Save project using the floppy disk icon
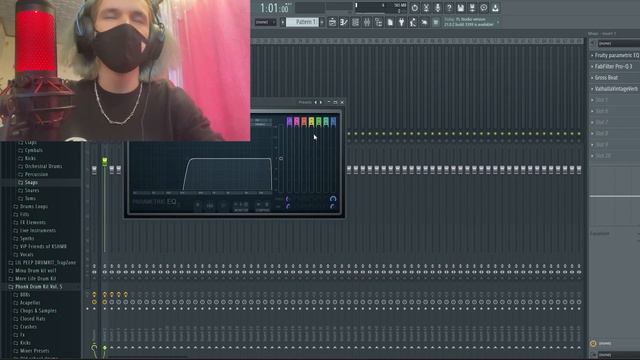Viewport: 640px width, 360px height. pos(460,8)
